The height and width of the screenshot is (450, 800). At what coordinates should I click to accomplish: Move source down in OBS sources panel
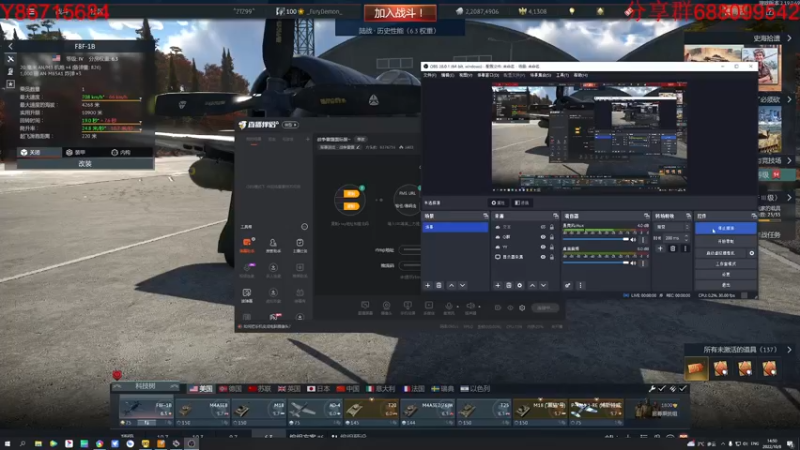543,286
